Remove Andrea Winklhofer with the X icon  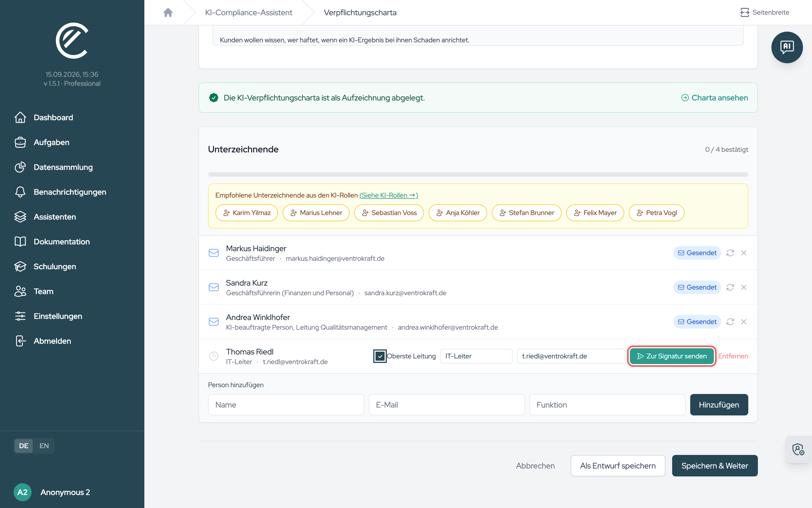click(743, 322)
